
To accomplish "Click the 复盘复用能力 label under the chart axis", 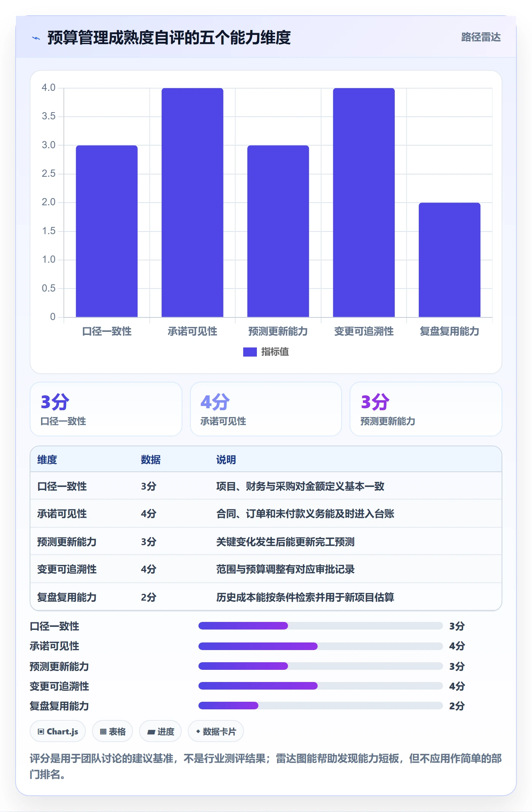I will click(450, 331).
